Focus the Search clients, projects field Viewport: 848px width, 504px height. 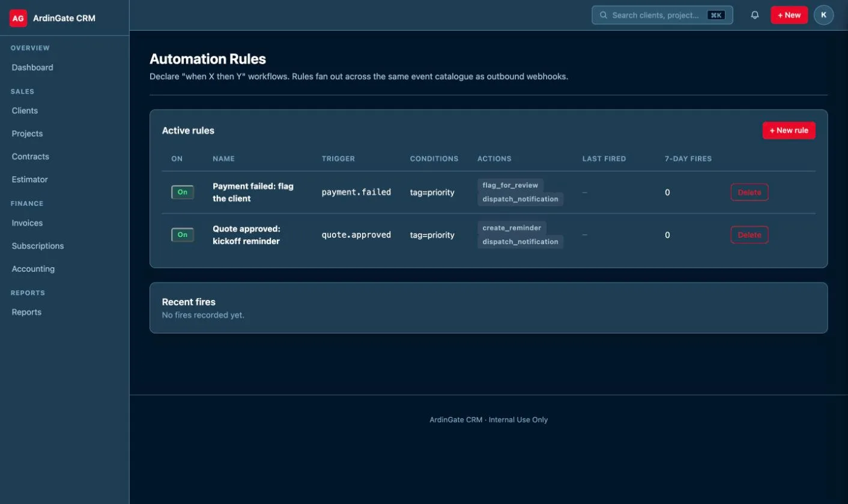click(662, 15)
